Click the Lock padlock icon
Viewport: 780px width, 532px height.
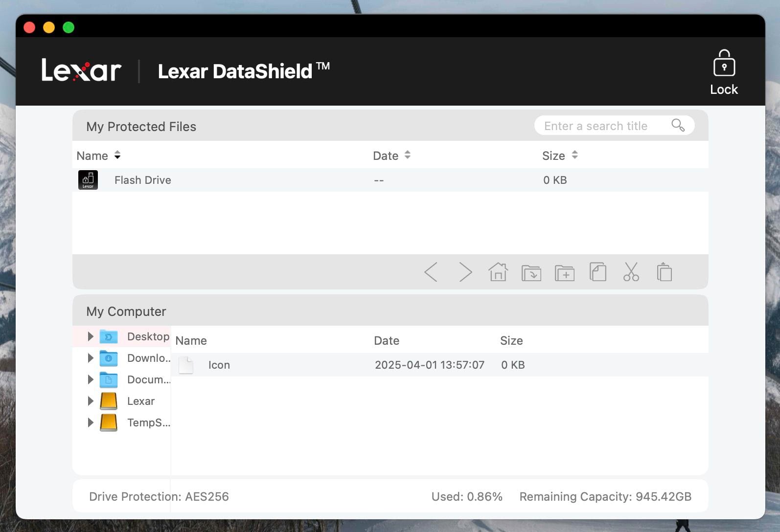coord(724,63)
